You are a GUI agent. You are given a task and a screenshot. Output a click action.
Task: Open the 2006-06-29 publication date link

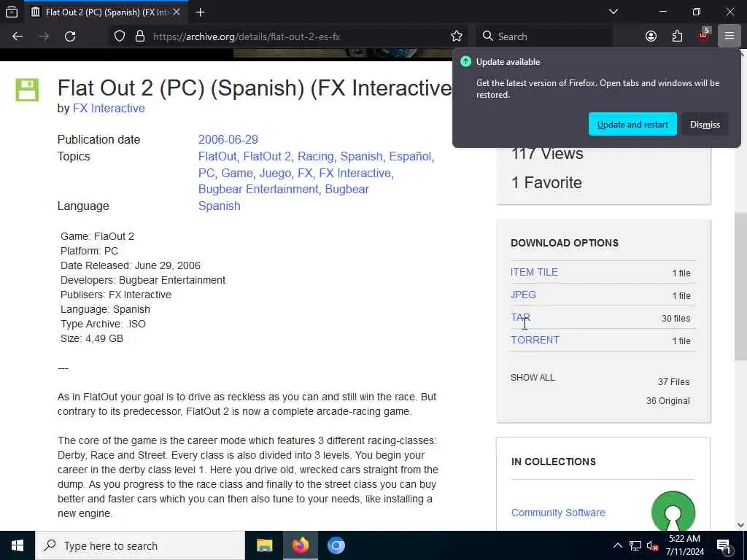[x=228, y=139]
